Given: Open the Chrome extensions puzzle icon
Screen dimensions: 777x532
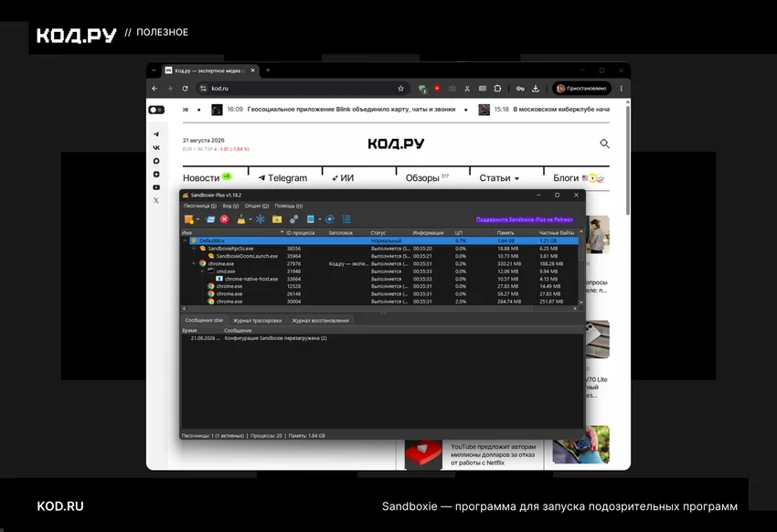Looking at the screenshot, I should 497,88.
